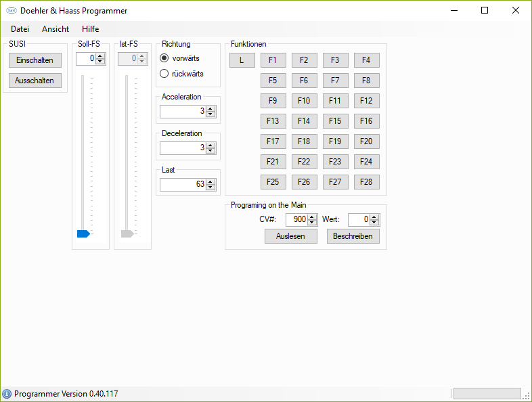The image size is (532, 402).
Task: Toggle function F25
Action: point(273,182)
